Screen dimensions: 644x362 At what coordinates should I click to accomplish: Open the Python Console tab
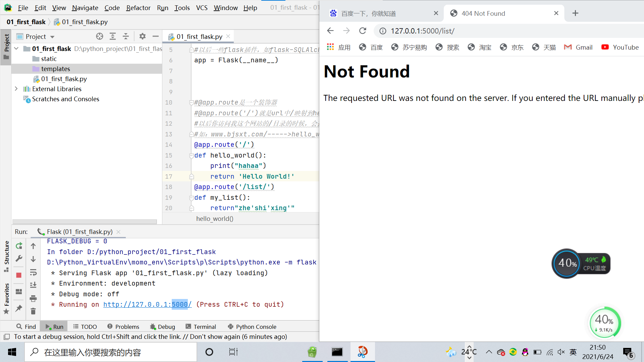pos(252,326)
